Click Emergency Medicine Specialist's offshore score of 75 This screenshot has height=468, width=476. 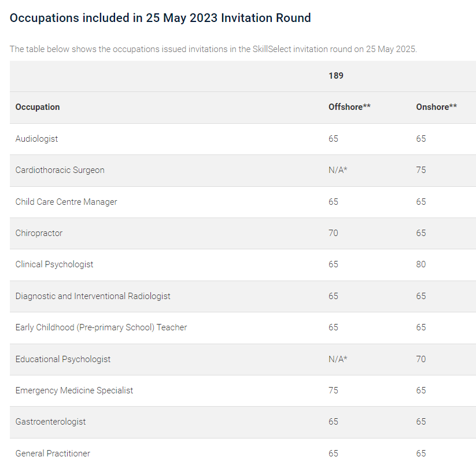[333, 390]
